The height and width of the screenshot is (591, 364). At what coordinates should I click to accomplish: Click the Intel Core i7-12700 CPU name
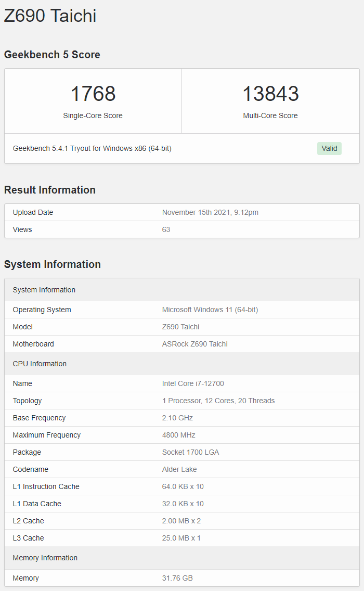coord(193,383)
